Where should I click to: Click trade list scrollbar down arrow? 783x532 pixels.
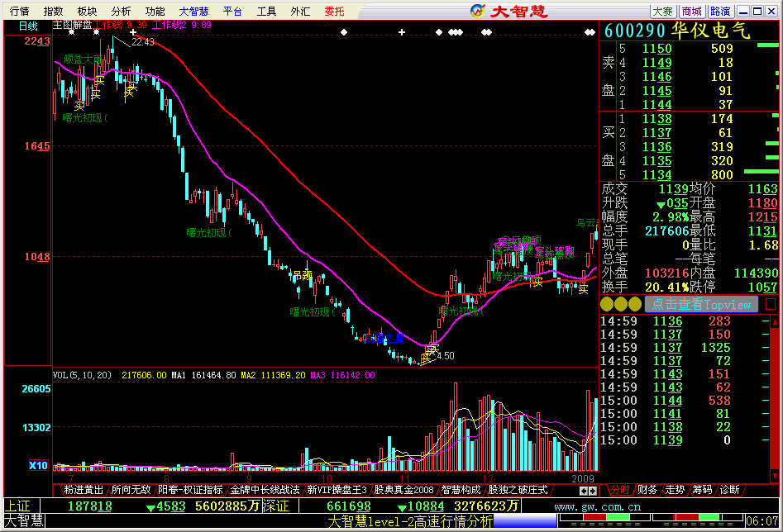click(x=775, y=475)
